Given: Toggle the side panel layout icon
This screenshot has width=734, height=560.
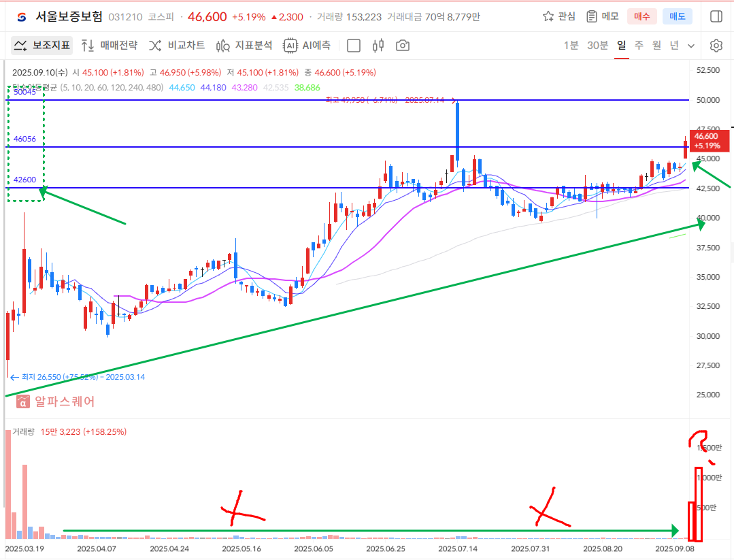Looking at the screenshot, I should click(716, 16).
